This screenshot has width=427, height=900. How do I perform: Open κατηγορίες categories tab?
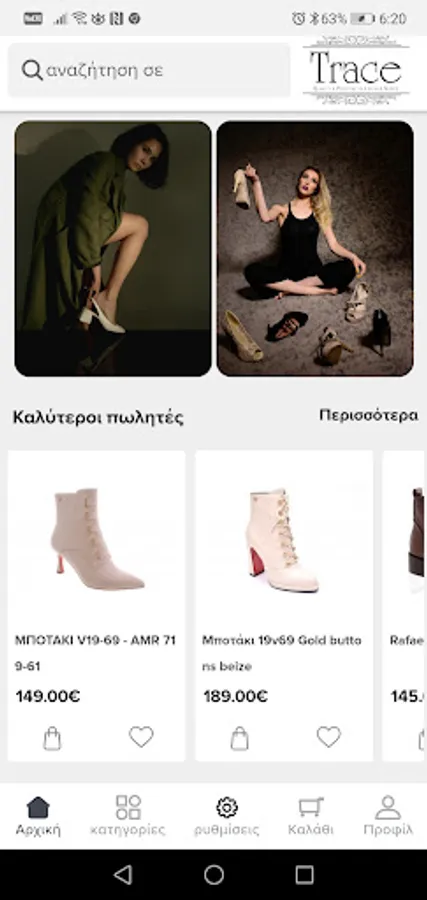click(x=127, y=816)
